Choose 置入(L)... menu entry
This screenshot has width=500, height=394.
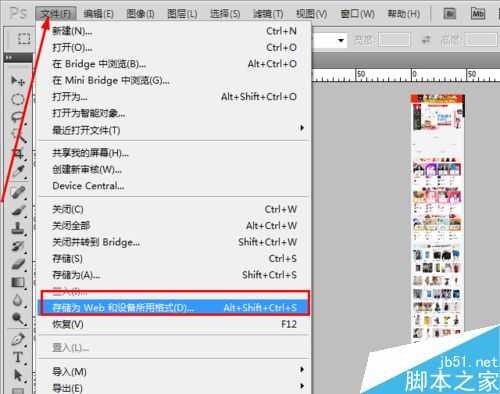pos(175,348)
